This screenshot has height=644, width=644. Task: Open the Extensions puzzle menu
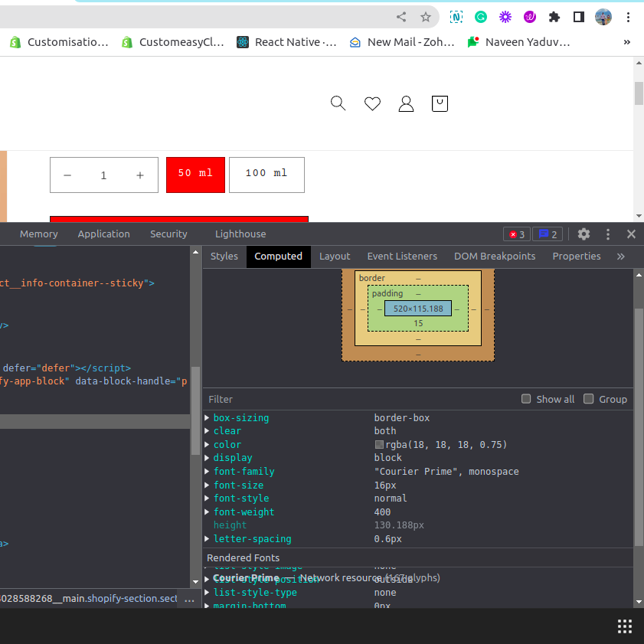click(554, 17)
